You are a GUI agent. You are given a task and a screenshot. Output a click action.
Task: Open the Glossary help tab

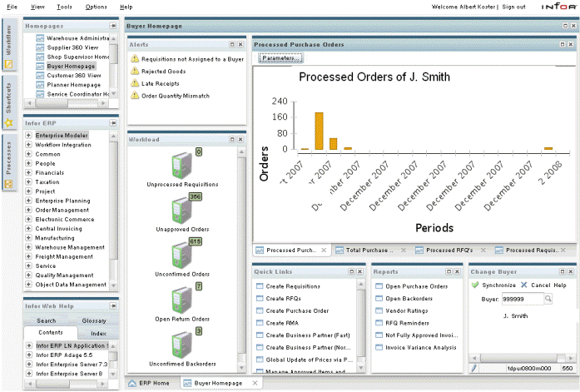pyautogui.click(x=94, y=320)
